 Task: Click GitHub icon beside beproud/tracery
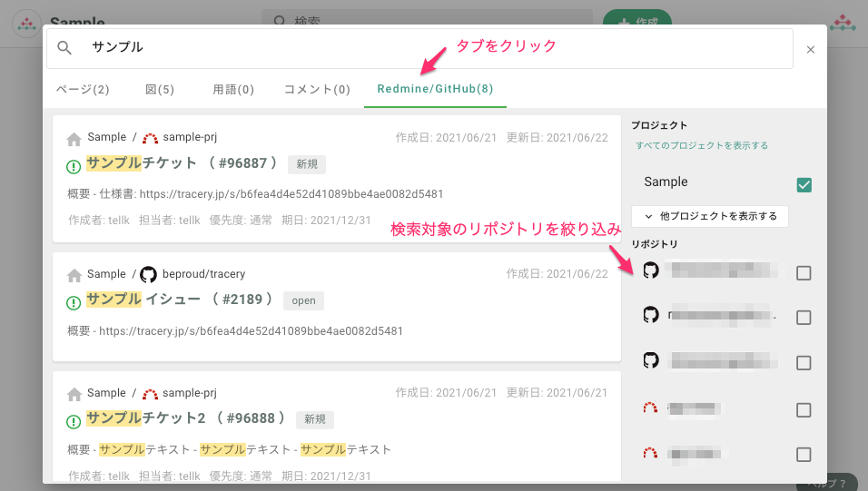(148, 274)
